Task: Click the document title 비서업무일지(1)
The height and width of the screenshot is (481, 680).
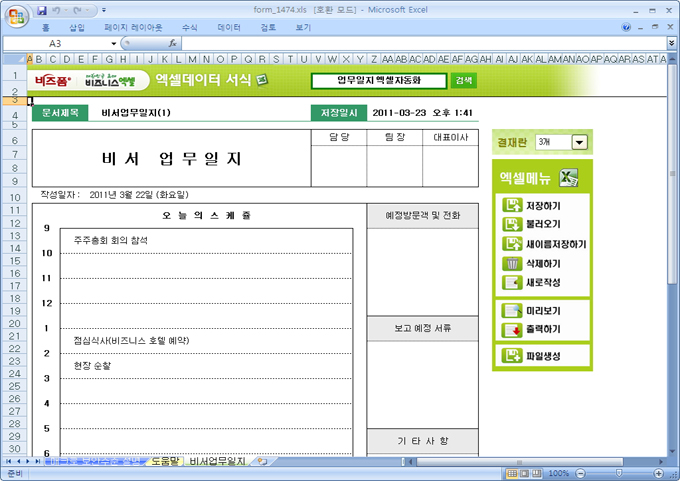Action: coord(136,113)
